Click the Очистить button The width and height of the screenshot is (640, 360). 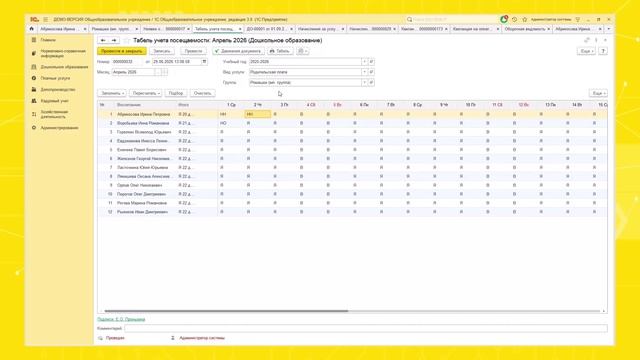[x=202, y=93]
